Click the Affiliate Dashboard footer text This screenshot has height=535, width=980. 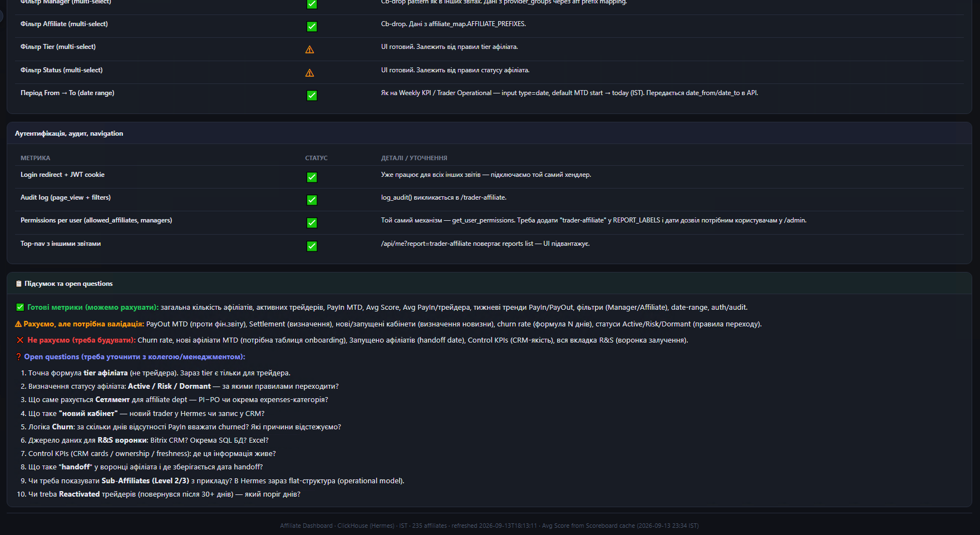coord(306,526)
